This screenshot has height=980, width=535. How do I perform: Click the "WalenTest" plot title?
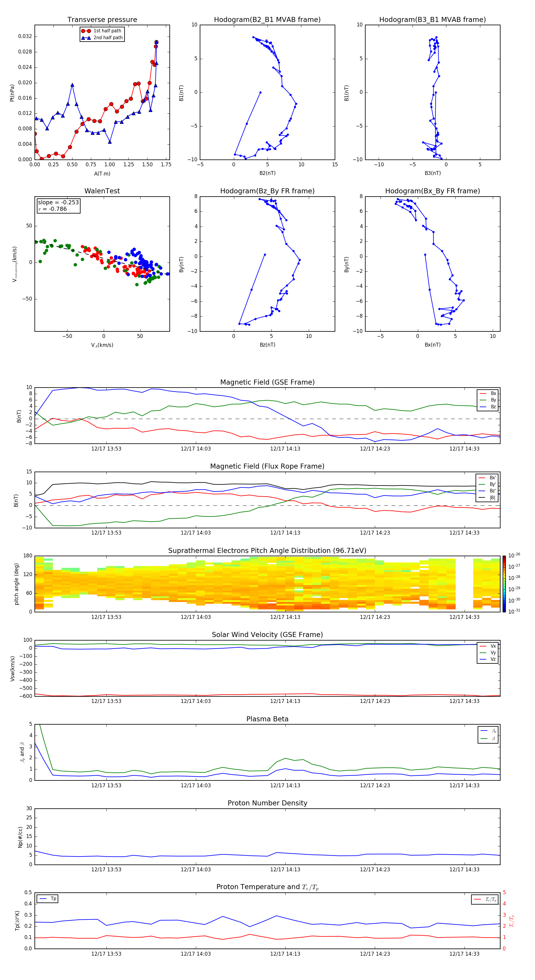point(102,191)
